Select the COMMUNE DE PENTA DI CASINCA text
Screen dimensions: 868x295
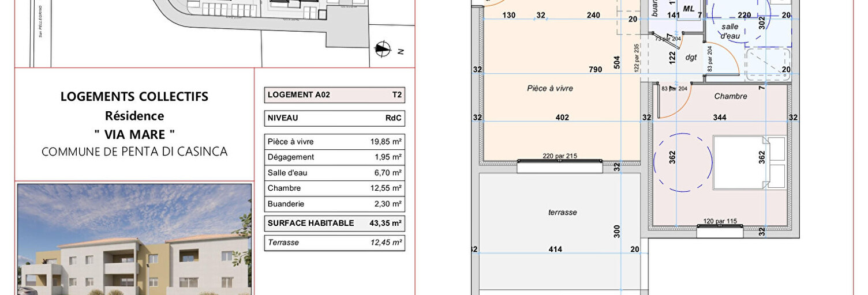(x=134, y=152)
